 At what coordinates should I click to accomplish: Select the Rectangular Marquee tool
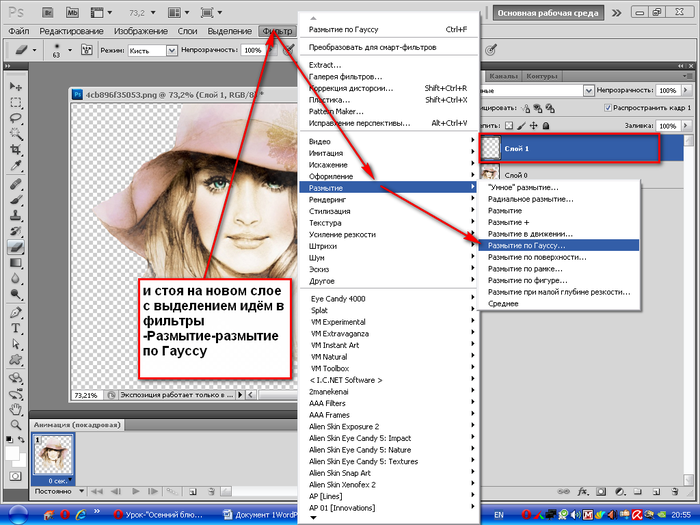pos(16,102)
